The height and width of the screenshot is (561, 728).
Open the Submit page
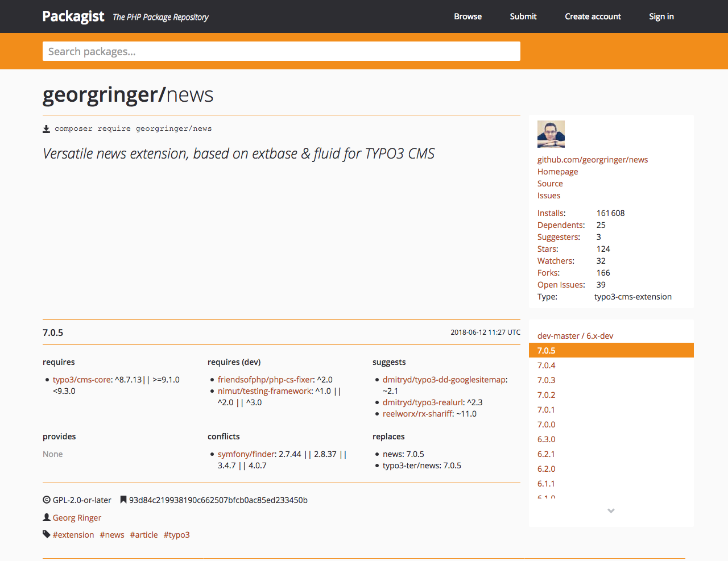click(x=523, y=16)
